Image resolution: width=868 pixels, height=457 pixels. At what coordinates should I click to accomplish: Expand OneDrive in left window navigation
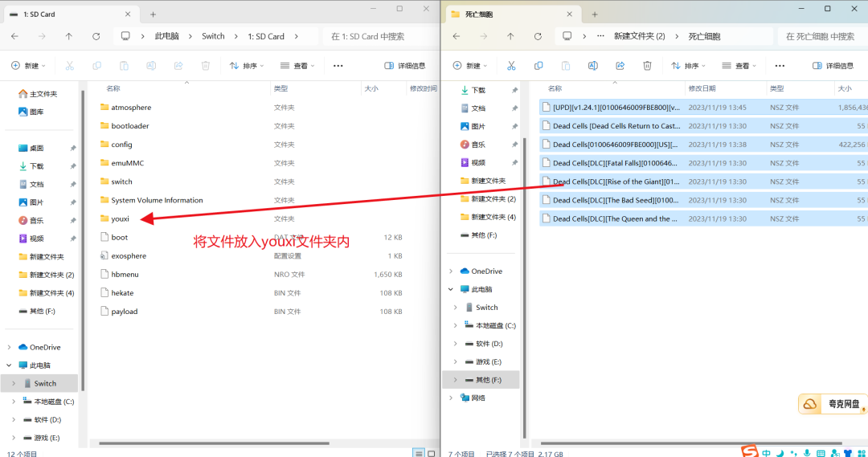point(9,348)
